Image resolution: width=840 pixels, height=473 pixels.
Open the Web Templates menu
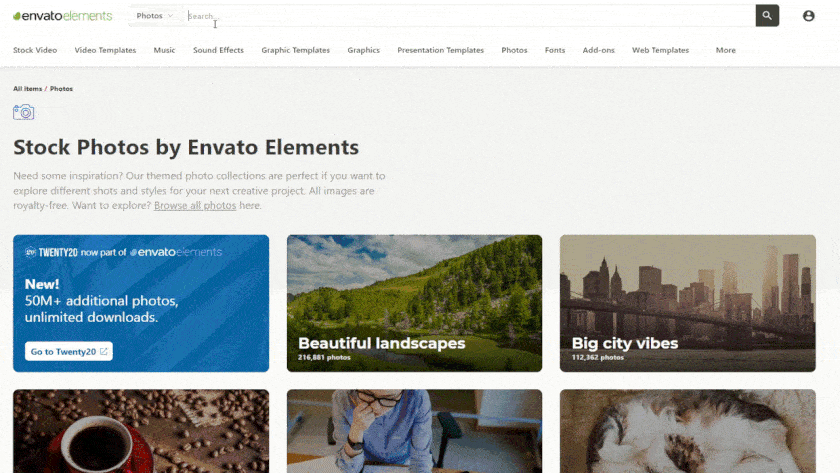point(660,50)
